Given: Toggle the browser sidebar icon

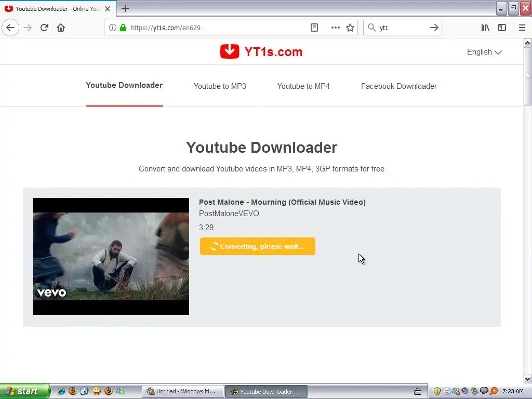Looking at the screenshot, I should tap(502, 28).
